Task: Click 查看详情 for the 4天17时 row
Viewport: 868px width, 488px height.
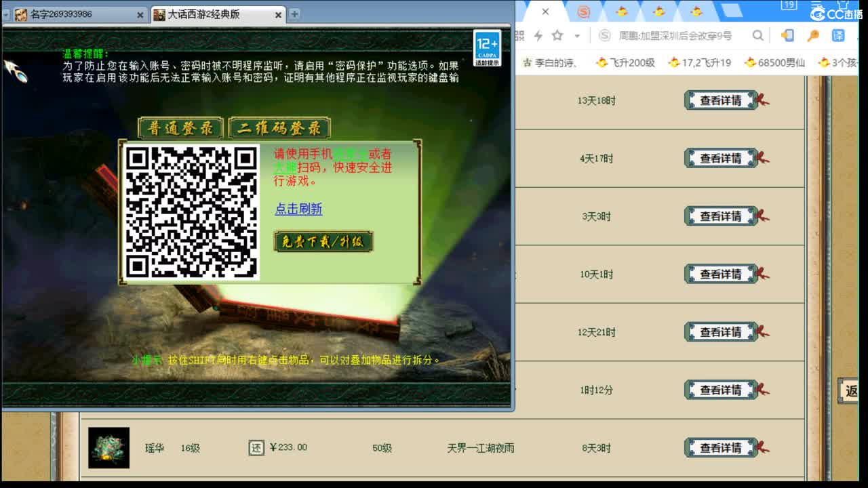Action: [720, 158]
